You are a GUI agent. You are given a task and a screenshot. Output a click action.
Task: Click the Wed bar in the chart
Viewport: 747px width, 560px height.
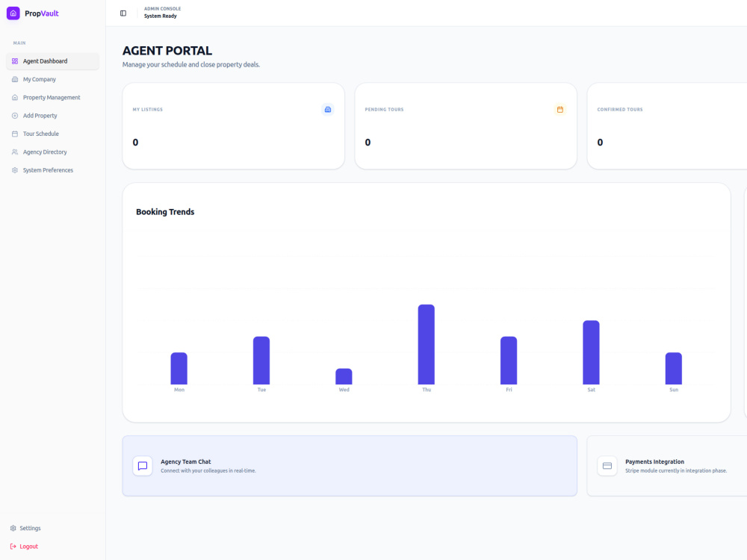[x=344, y=376]
